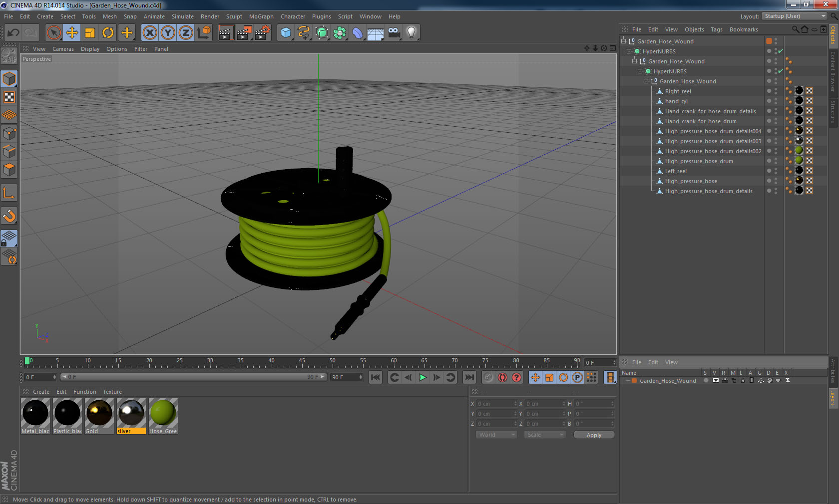This screenshot has width=839, height=504.
Task: Open the material manager Texture menu
Action: point(112,392)
